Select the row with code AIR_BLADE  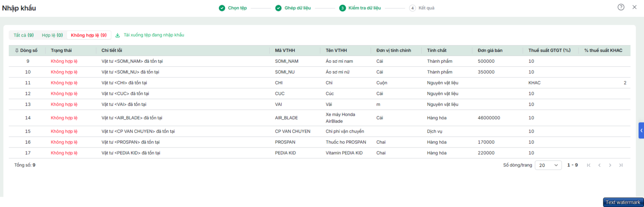[x=320, y=118]
